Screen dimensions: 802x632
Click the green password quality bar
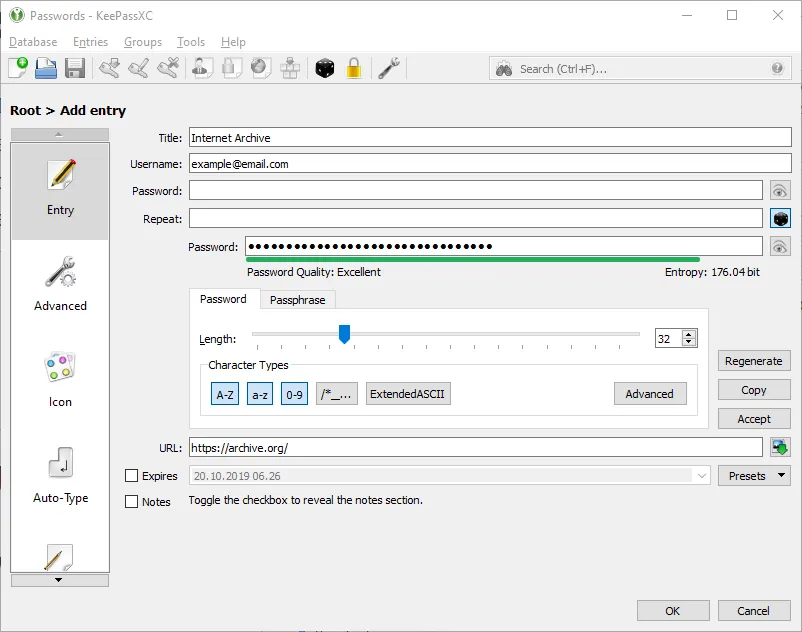tap(473, 260)
